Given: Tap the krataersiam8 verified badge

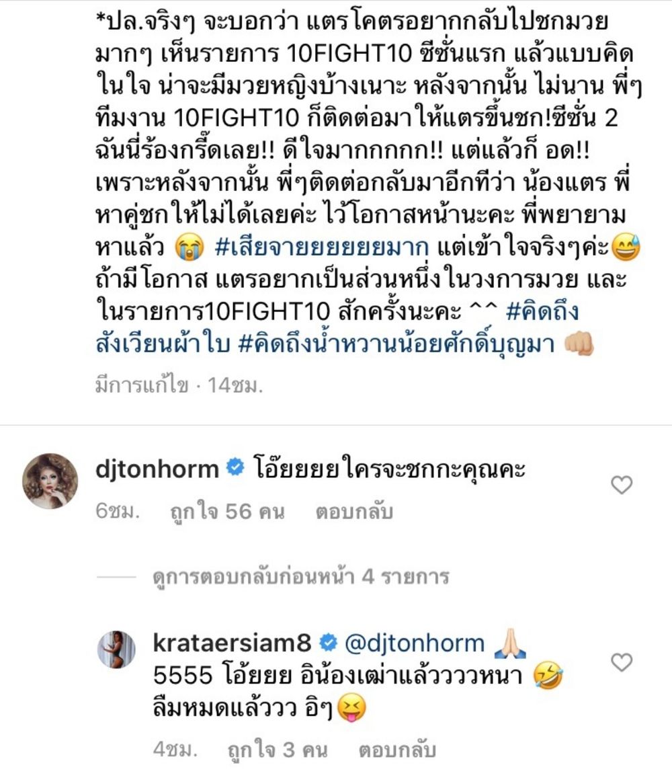Looking at the screenshot, I should pos(328,643).
